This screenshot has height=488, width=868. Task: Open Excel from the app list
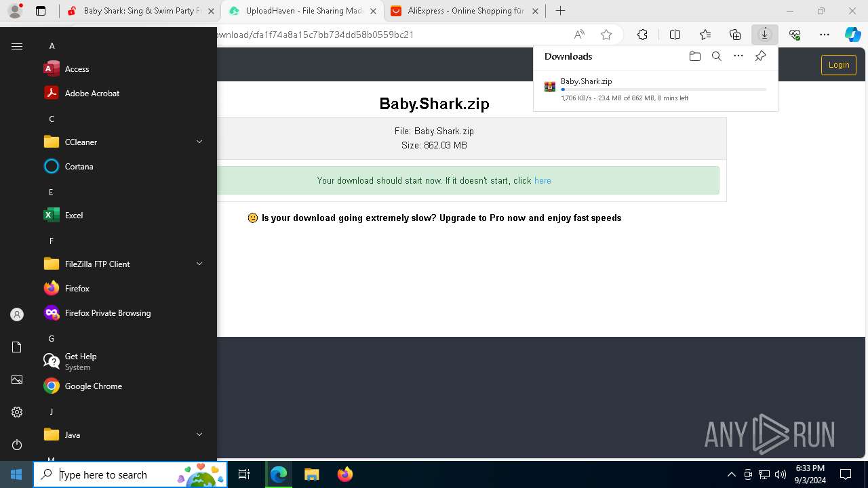(x=122, y=215)
